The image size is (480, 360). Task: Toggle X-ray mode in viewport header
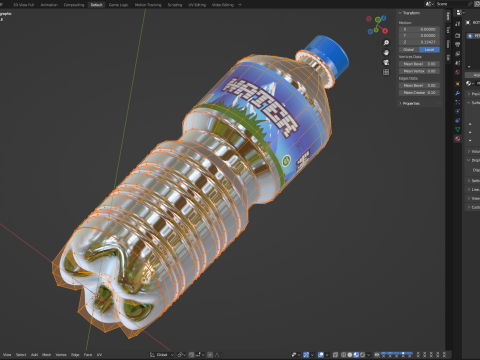tap(335, 355)
